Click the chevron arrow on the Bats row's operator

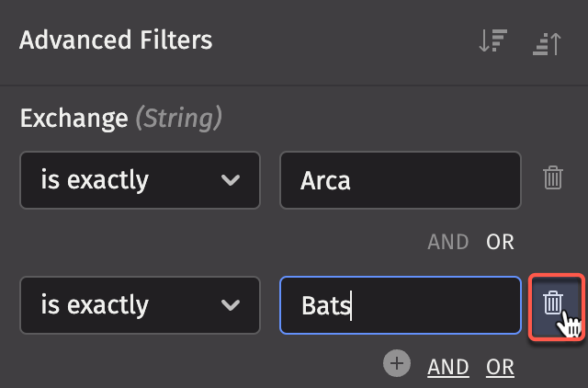(x=232, y=305)
